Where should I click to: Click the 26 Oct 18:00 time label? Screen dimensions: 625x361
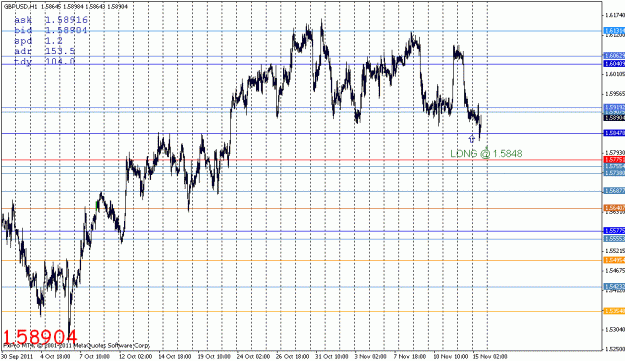click(x=292, y=356)
